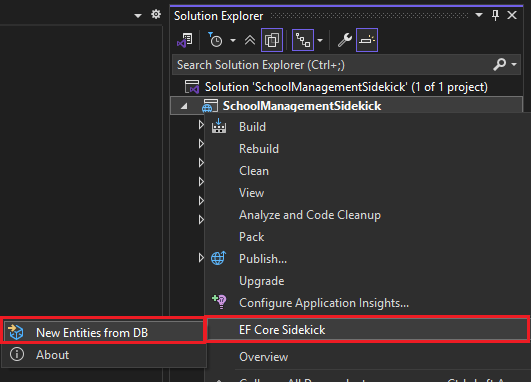Open Solution Explorer window options dropdown
531x382 pixels.
click(x=479, y=15)
